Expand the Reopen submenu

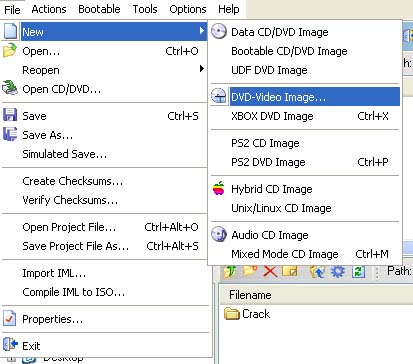[104, 70]
